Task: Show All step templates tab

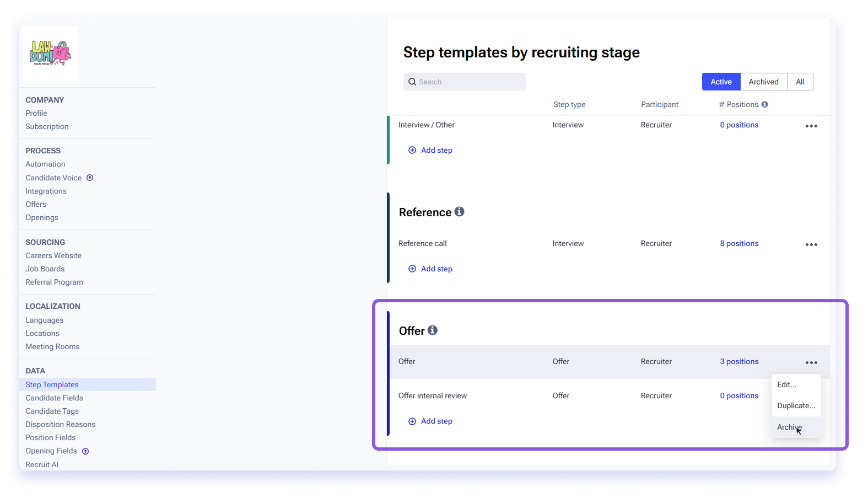Action: point(800,82)
